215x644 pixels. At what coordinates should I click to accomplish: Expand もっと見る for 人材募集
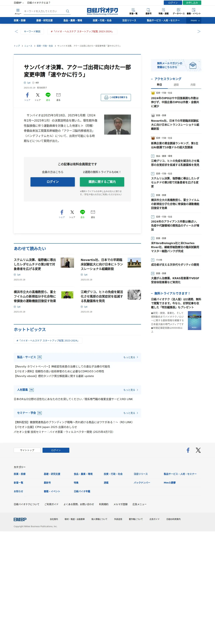point(131,390)
